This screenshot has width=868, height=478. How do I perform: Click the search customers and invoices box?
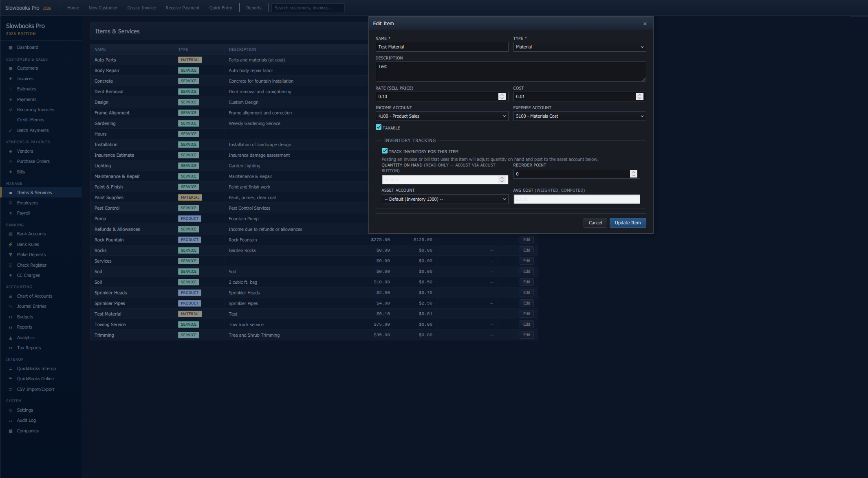click(x=308, y=8)
